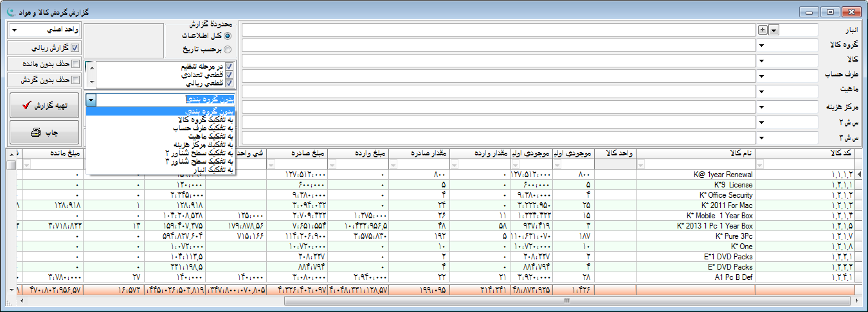Viewport: 868px width, 312px height.
Task: Toggle the گزارش ريالي checkbox
Action: pos(75,48)
